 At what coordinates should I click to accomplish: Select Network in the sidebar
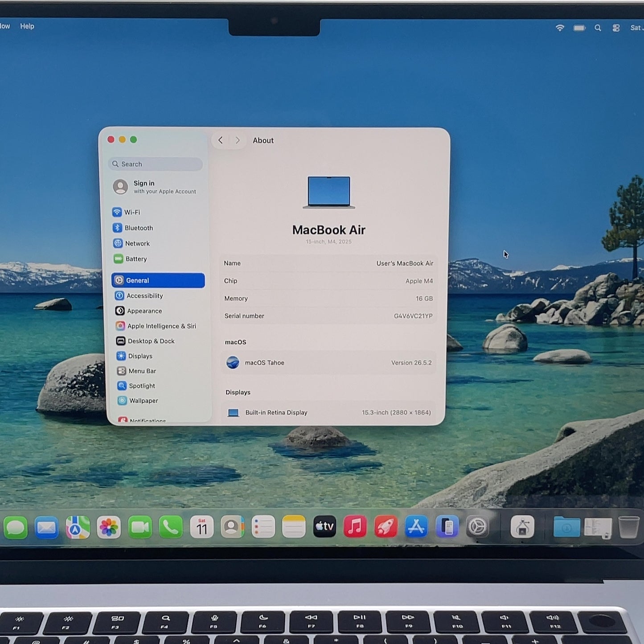pyautogui.click(x=131, y=243)
